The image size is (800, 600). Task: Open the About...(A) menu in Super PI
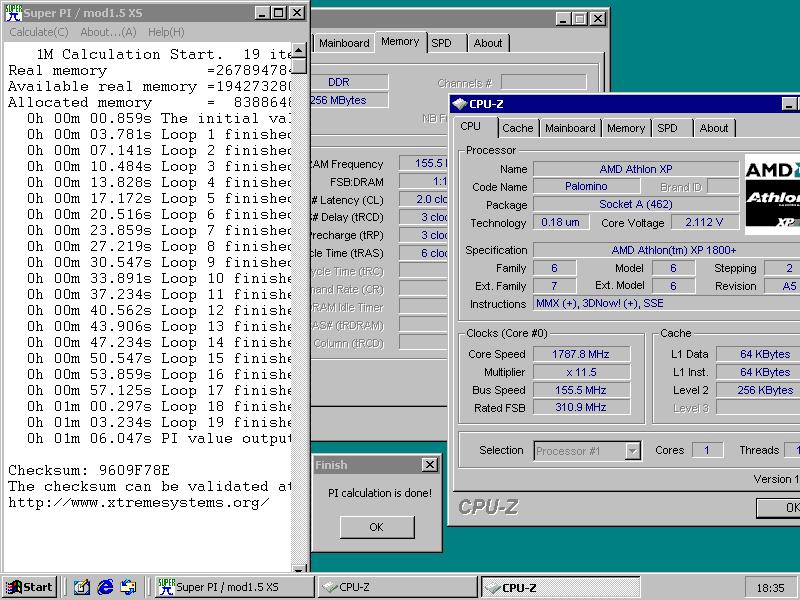pyautogui.click(x=108, y=32)
